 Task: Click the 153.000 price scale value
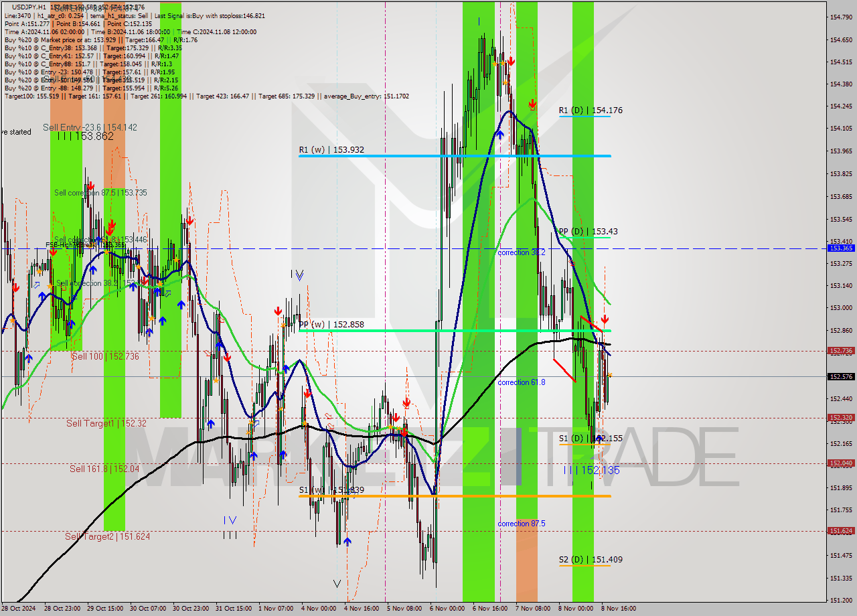841,308
